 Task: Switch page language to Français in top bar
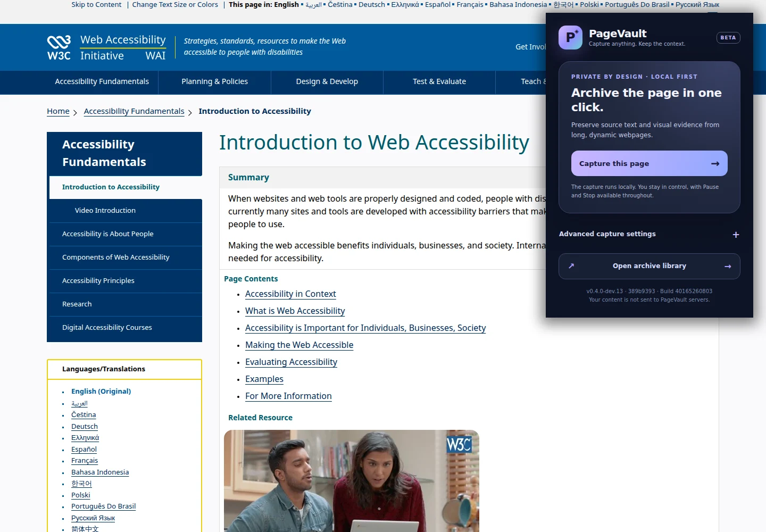pyautogui.click(x=470, y=5)
